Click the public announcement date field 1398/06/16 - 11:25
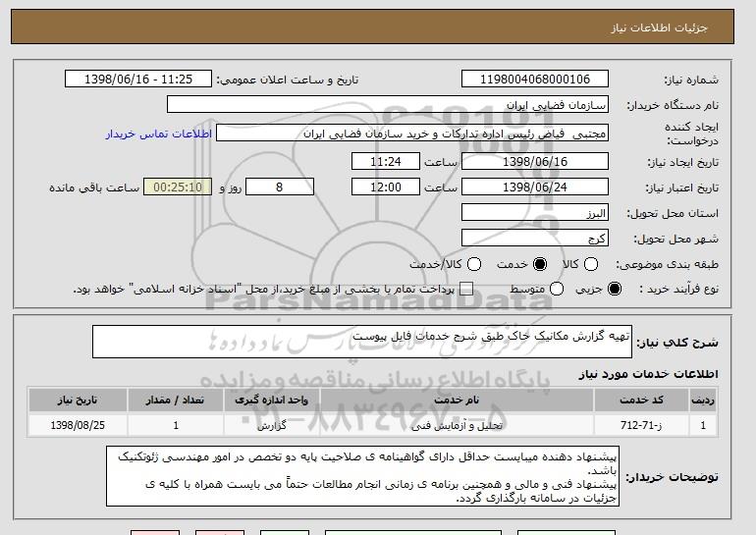This screenshot has height=535, width=756. [x=138, y=80]
